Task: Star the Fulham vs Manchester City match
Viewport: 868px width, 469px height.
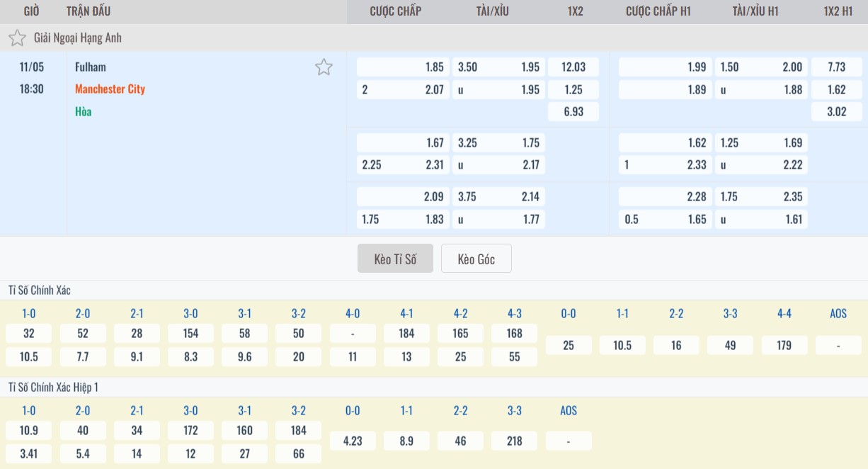Action: [x=324, y=67]
